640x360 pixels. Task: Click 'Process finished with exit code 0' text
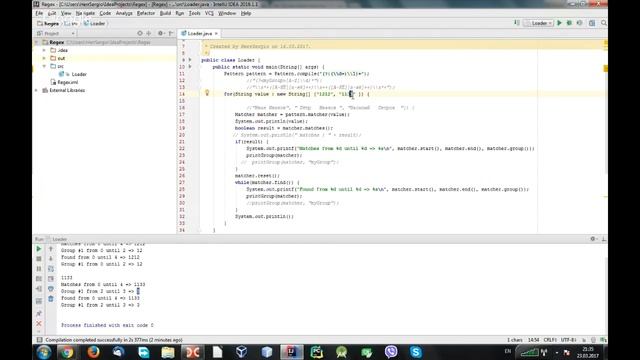[x=107, y=325]
